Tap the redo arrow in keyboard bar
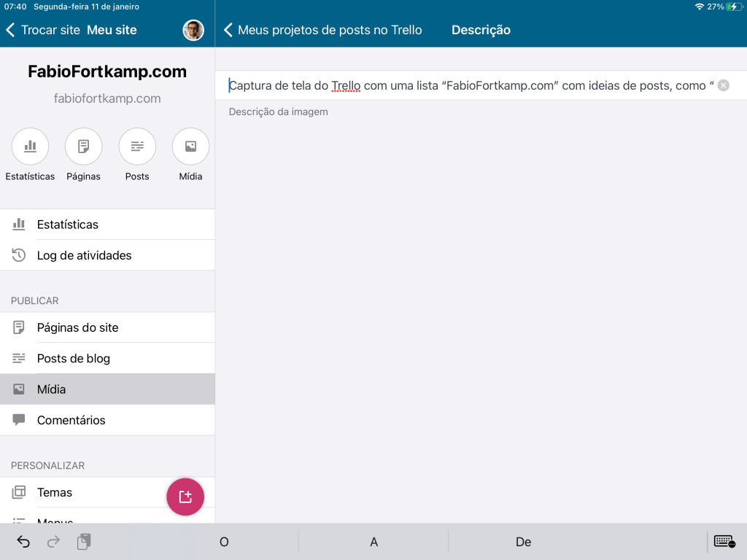Screen dimensions: 747x560 click(x=53, y=542)
